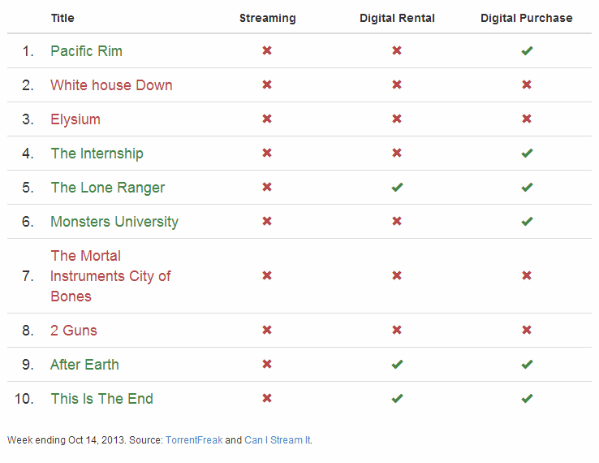Click the Digital Purchase column header
Viewport: 599px width, 463px height.
[x=526, y=18]
